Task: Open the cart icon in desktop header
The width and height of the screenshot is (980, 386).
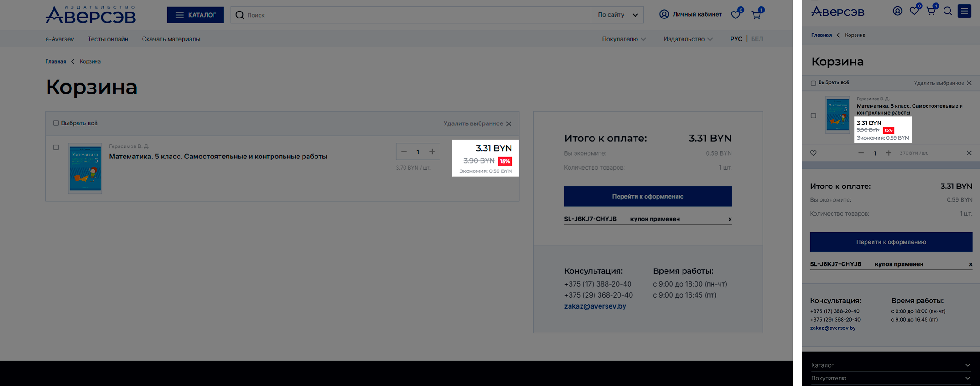Action: (x=756, y=15)
